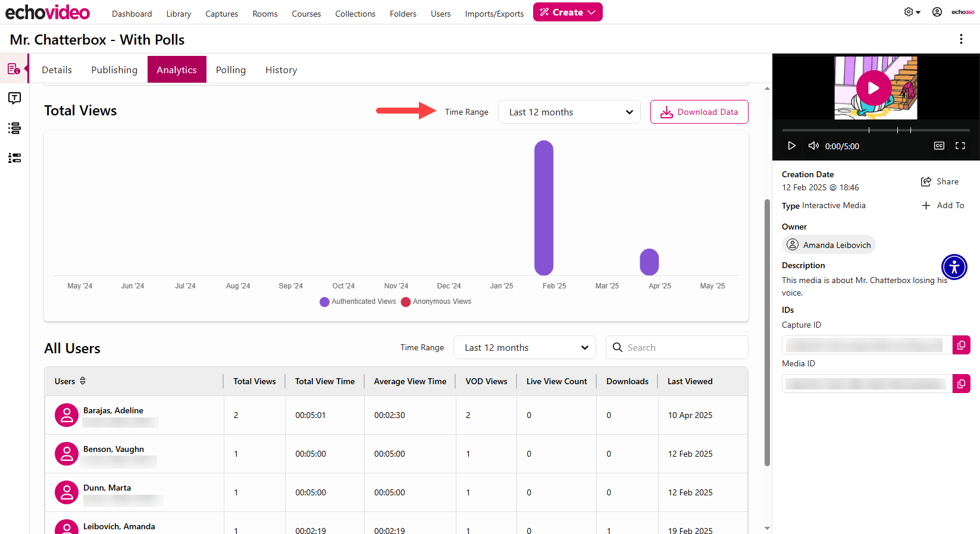
Task: Copy the Capture ID
Action: 962,345
